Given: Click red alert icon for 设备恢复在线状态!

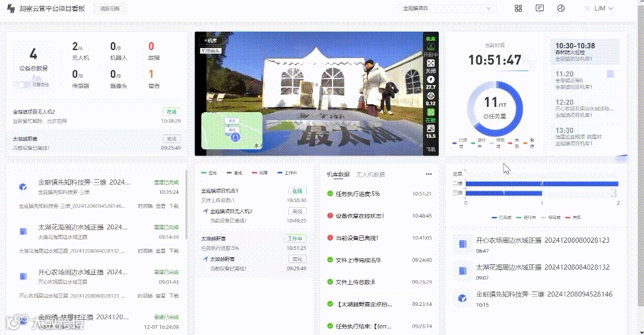Looking at the screenshot, I should pos(330,216).
